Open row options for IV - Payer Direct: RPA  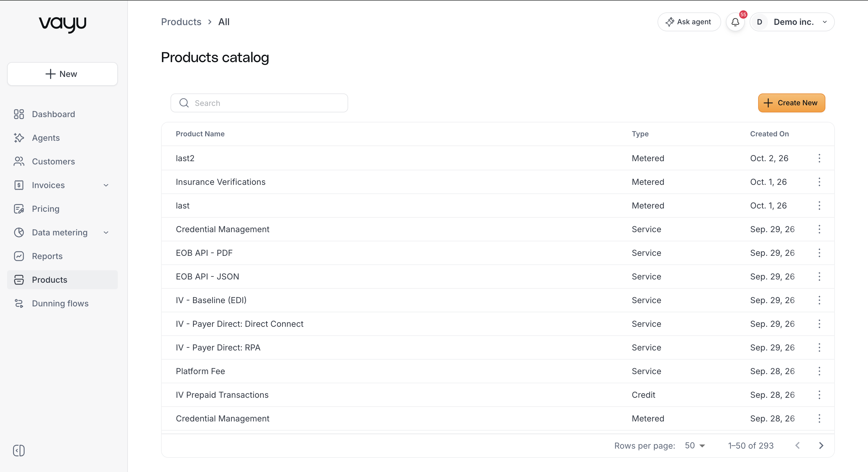(x=819, y=347)
